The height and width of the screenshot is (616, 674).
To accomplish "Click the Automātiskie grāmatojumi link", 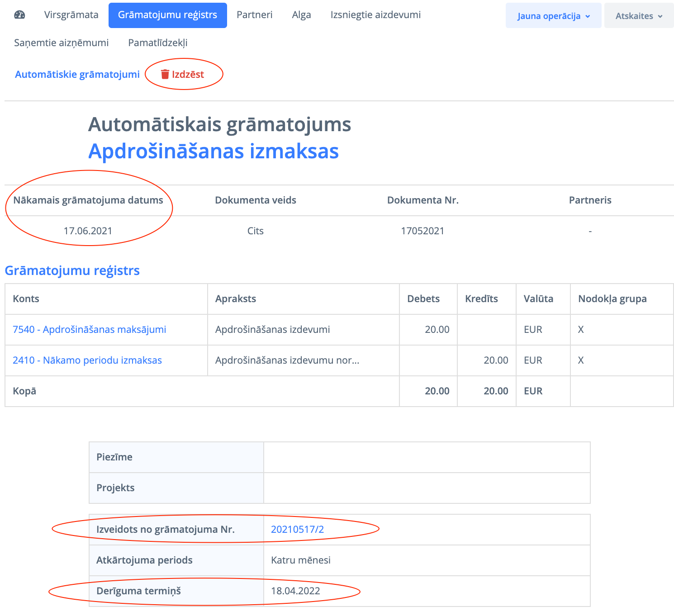I will pyautogui.click(x=77, y=74).
